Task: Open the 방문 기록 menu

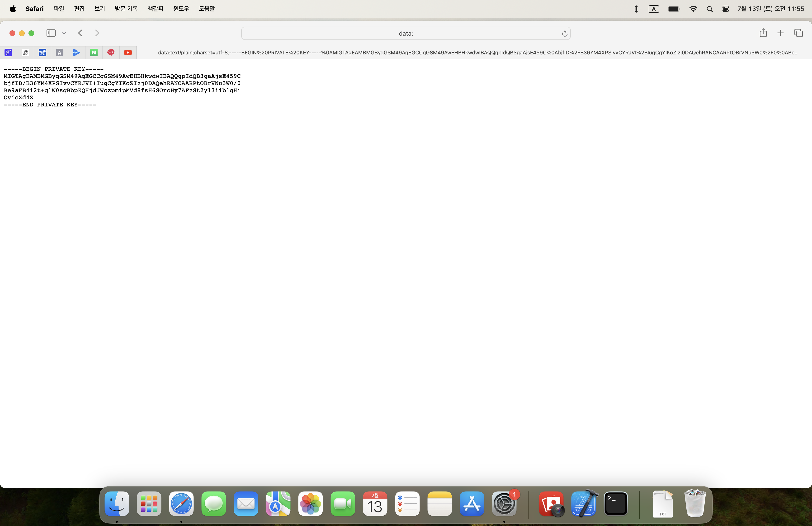Action: [126, 9]
